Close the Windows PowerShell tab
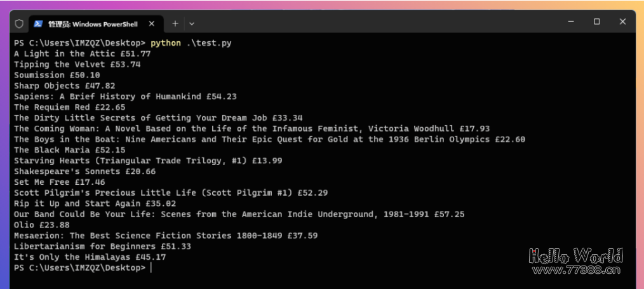644x289 pixels. [x=152, y=24]
